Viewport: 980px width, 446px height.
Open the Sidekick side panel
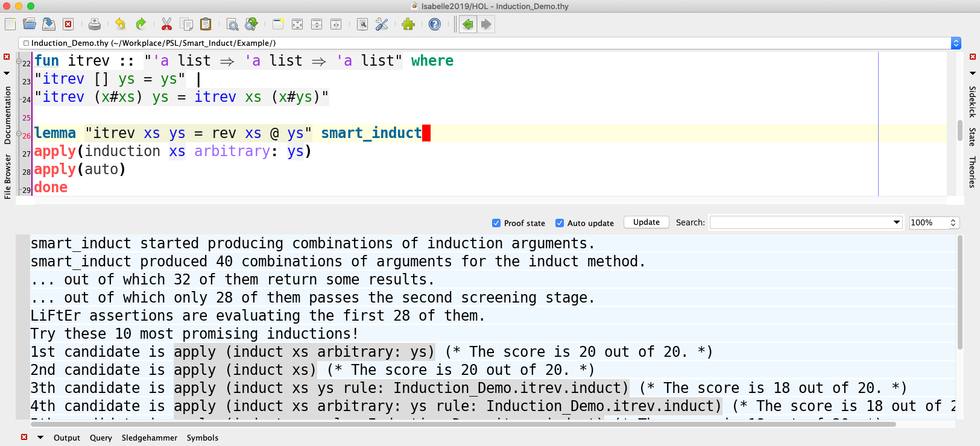coord(972,101)
